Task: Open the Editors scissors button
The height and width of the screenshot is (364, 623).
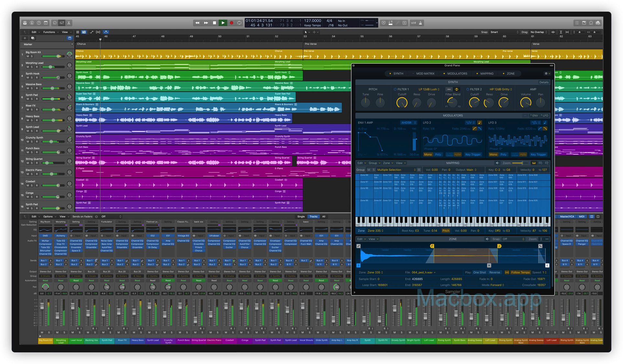Action: click(x=69, y=23)
